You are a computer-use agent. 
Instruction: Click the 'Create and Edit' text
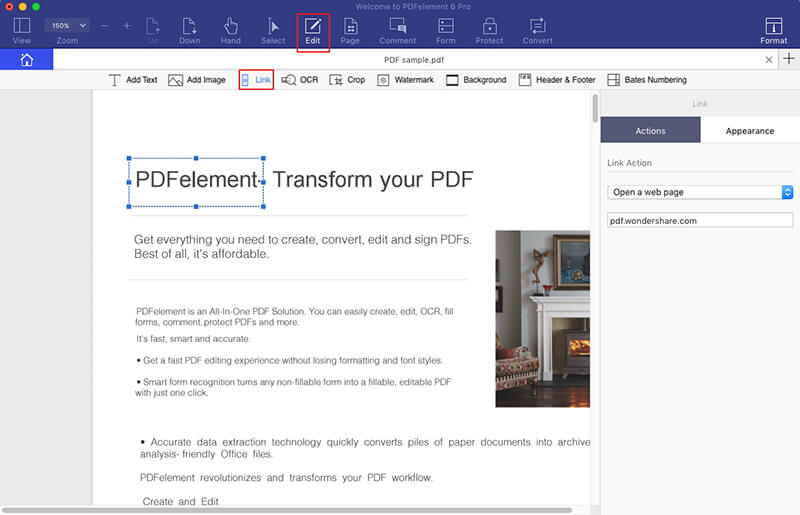tap(181, 501)
